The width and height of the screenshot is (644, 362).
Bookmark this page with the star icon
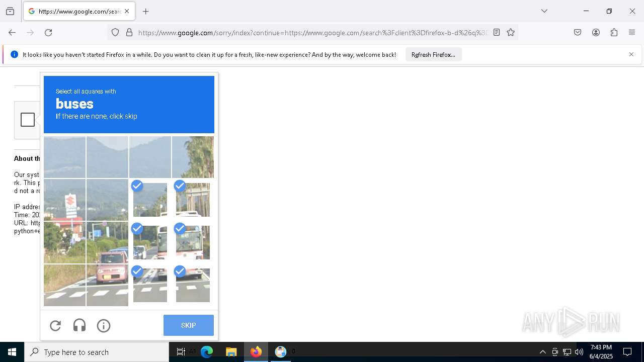pos(511,33)
